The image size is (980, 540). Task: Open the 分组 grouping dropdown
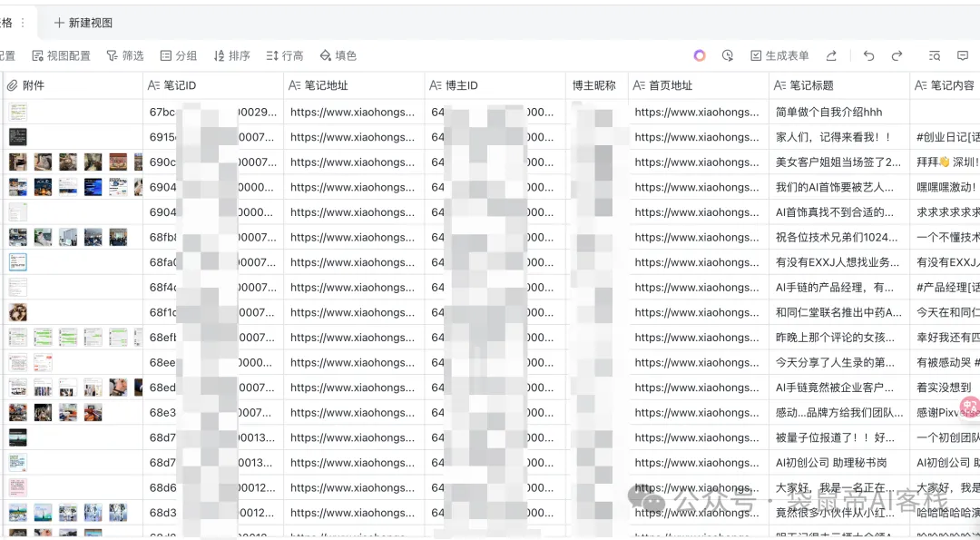(179, 55)
